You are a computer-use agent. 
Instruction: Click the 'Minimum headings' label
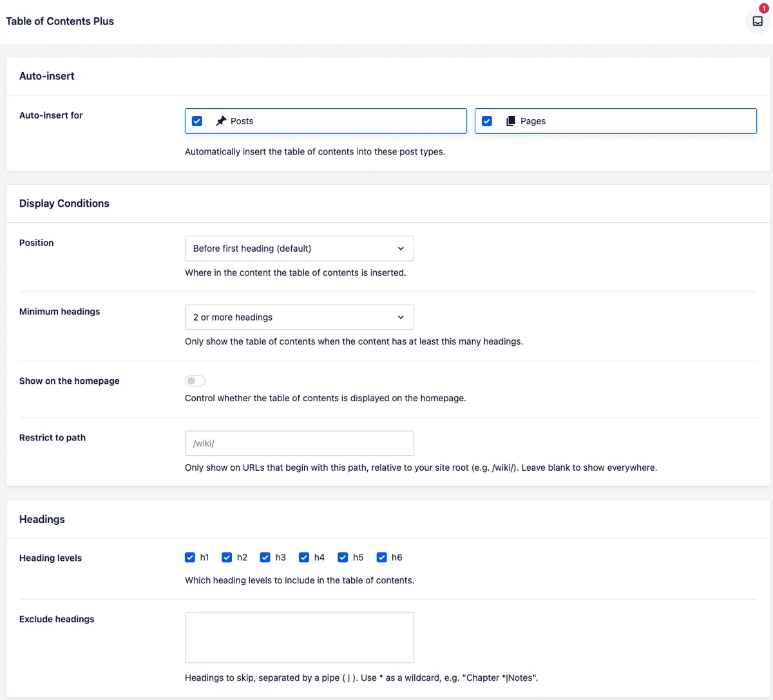point(60,312)
